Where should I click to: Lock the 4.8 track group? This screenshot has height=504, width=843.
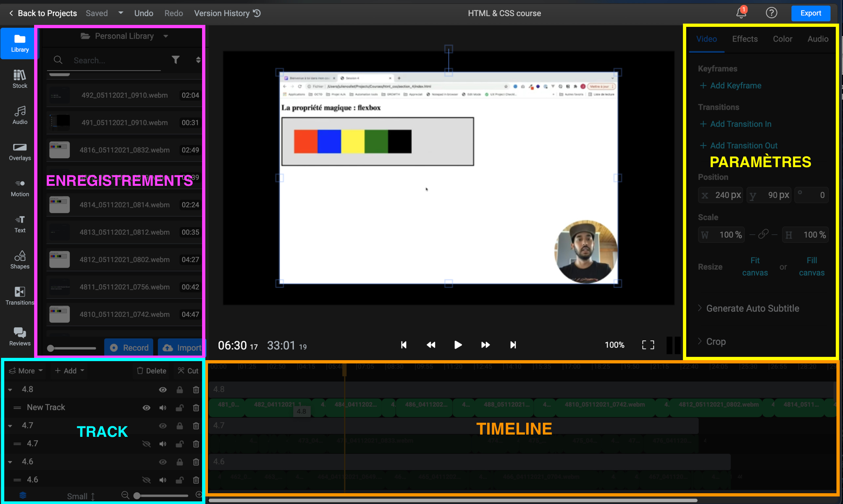click(x=179, y=390)
